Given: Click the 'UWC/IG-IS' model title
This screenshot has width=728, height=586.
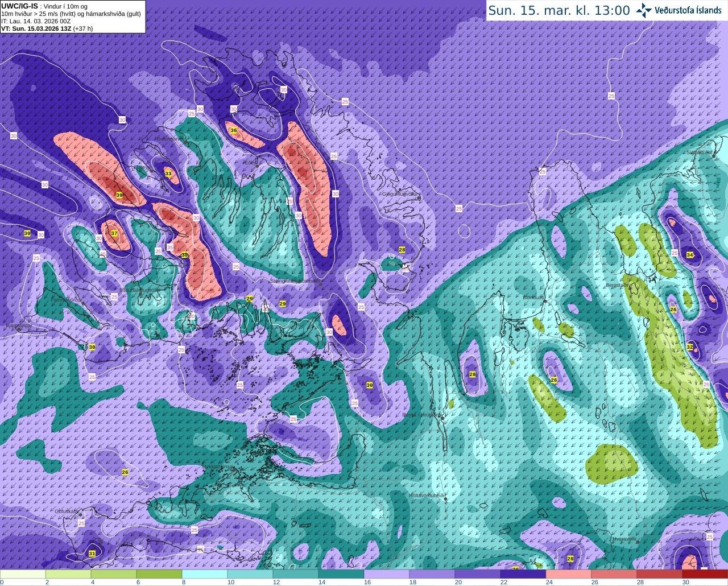Looking at the screenshot, I should 19,6.
